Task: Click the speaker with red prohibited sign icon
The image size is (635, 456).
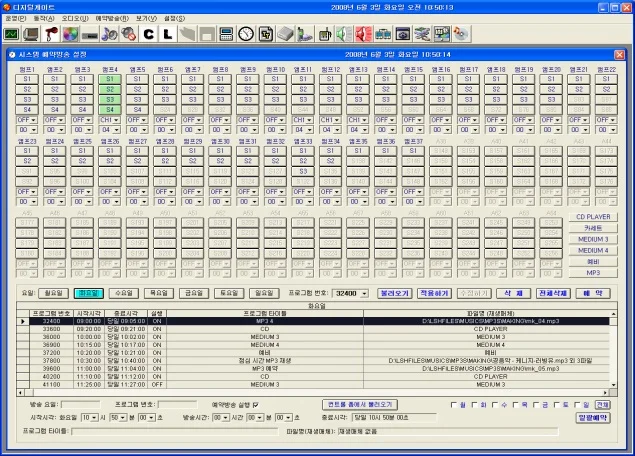Action: pyautogui.click(x=129, y=34)
